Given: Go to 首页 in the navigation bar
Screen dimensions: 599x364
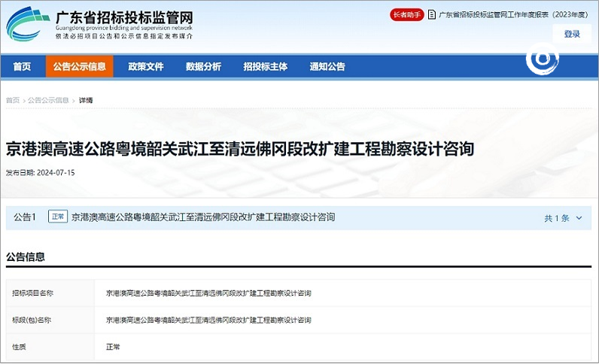Looking at the screenshot, I should click(x=23, y=66).
